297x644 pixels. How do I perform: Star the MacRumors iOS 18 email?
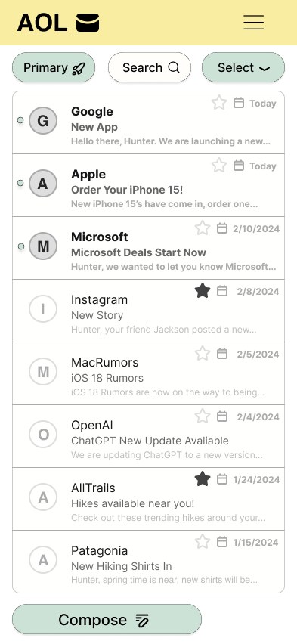pyautogui.click(x=202, y=353)
